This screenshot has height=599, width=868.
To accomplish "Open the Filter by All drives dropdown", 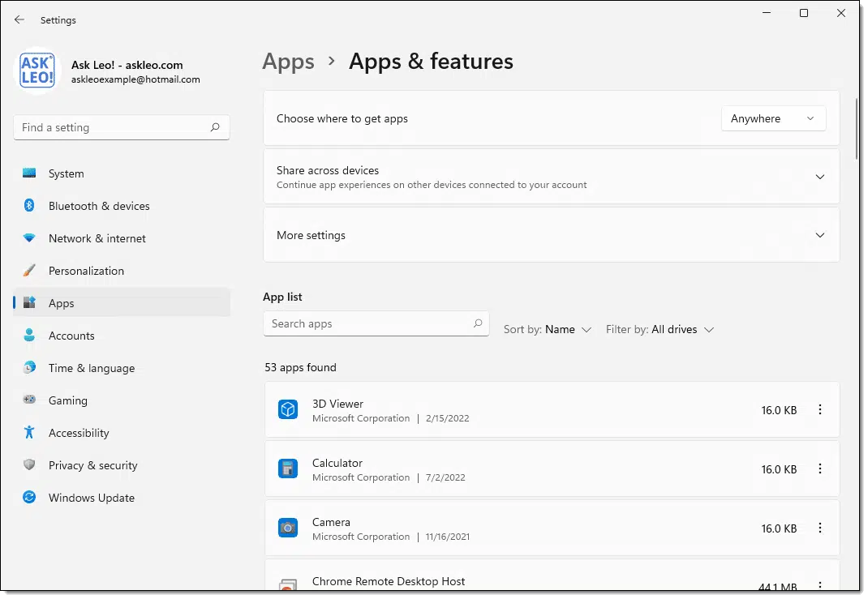I will (660, 330).
